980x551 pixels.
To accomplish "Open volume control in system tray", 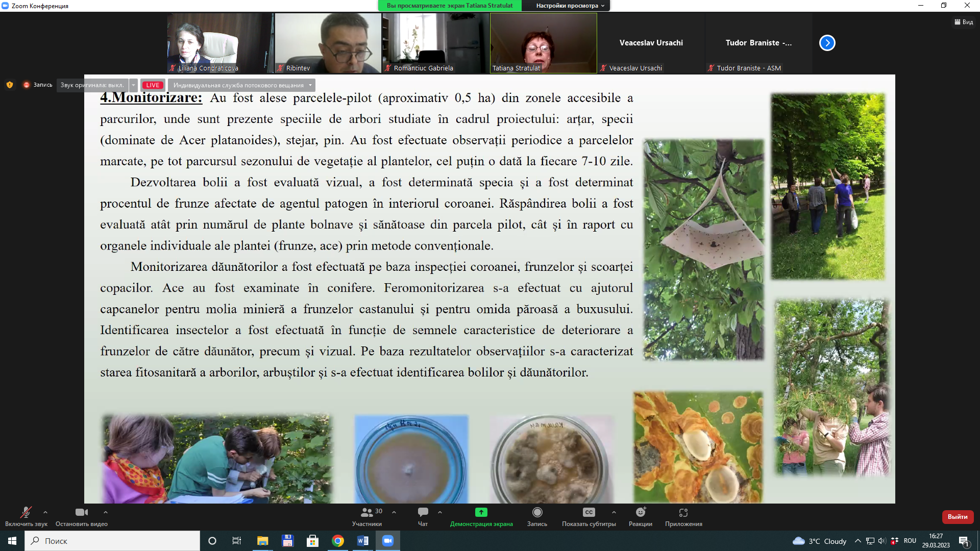I will (x=882, y=541).
